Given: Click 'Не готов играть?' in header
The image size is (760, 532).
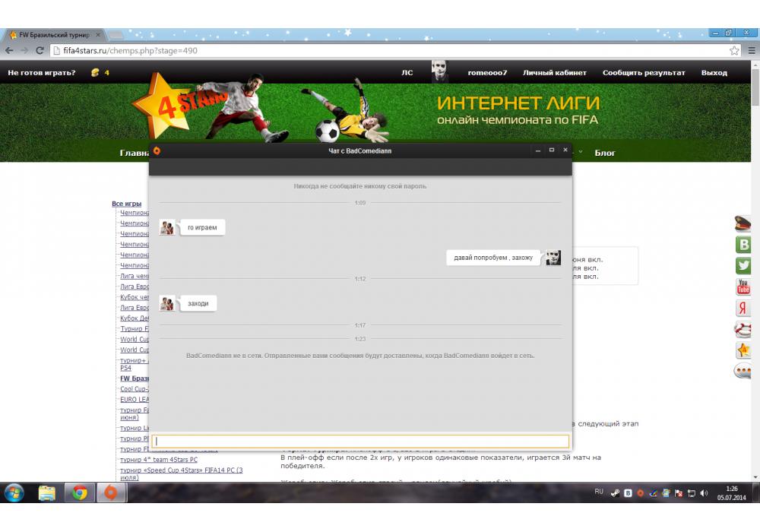Looking at the screenshot, I should [42, 73].
